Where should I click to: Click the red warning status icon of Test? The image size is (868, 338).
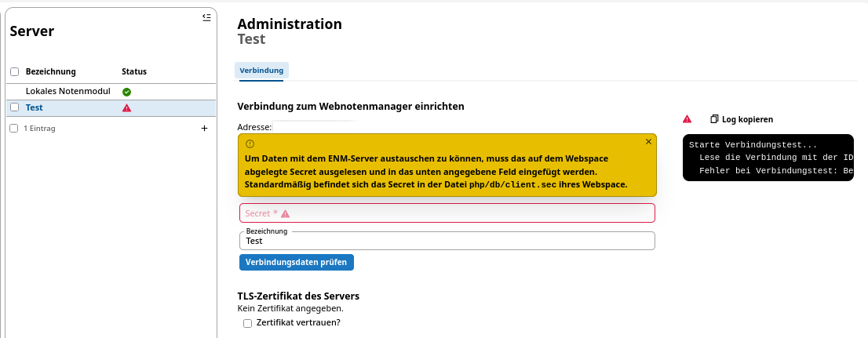pyautogui.click(x=127, y=108)
